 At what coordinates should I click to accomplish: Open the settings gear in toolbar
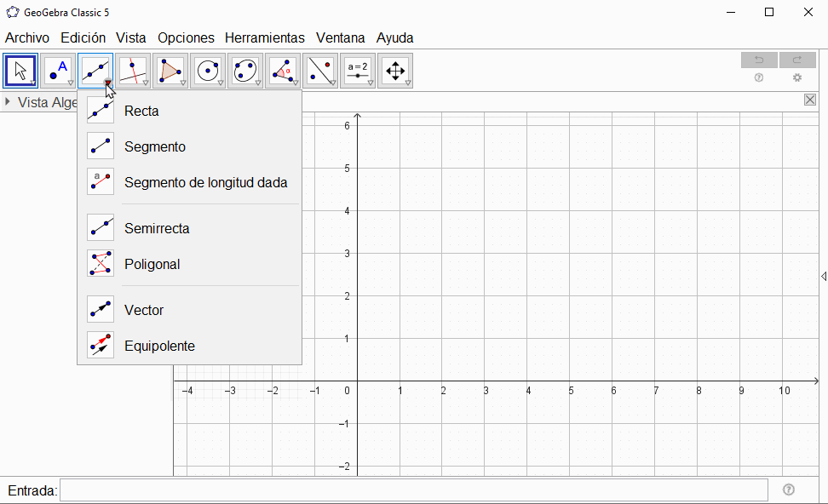(797, 77)
